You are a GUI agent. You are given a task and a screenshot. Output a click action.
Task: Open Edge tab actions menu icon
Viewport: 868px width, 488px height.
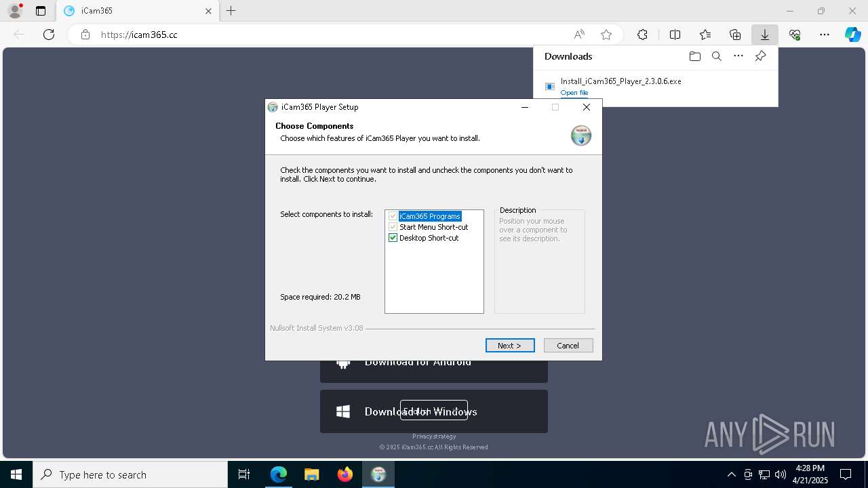41,11
